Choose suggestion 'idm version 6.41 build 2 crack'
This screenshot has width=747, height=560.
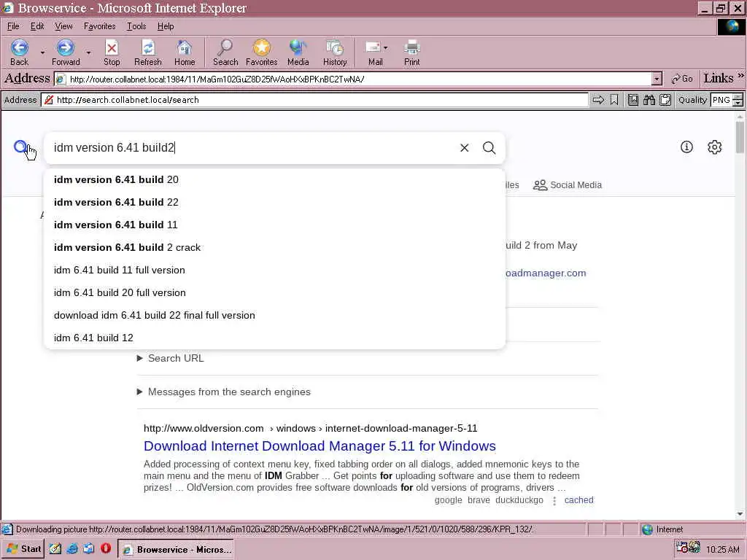click(274, 247)
